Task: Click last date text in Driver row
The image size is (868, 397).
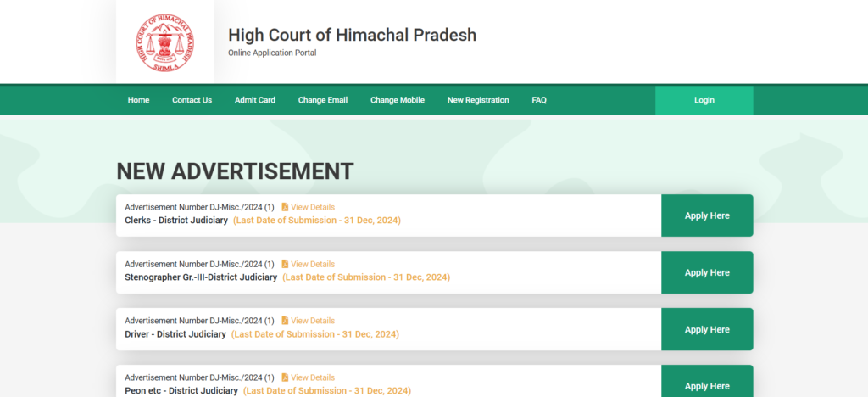Action: point(315,334)
